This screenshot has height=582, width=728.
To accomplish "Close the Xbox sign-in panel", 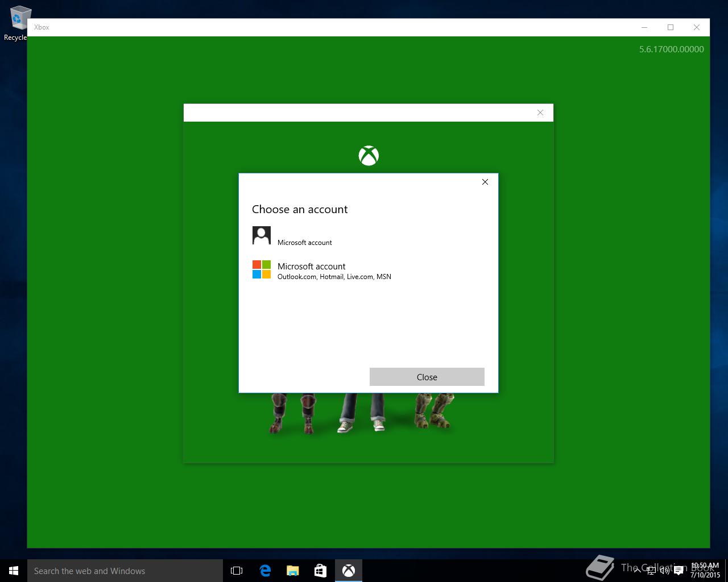I will pyautogui.click(x=540, y=113).
